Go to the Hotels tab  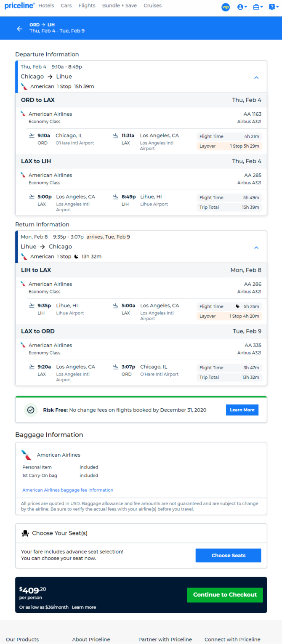(x=46, y=5)
